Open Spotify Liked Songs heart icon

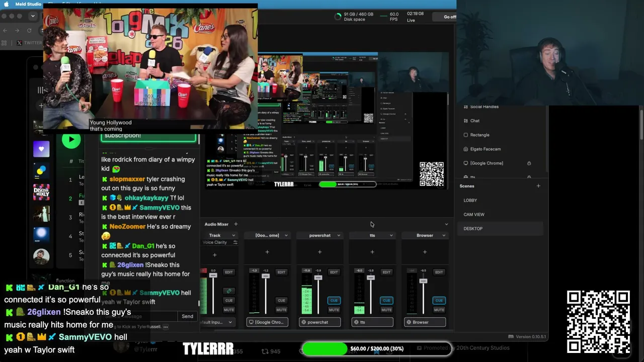pos(41,149)
